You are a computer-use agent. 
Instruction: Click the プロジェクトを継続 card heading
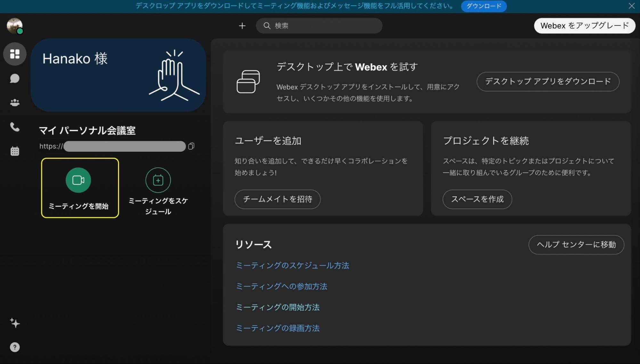point(486,141)
